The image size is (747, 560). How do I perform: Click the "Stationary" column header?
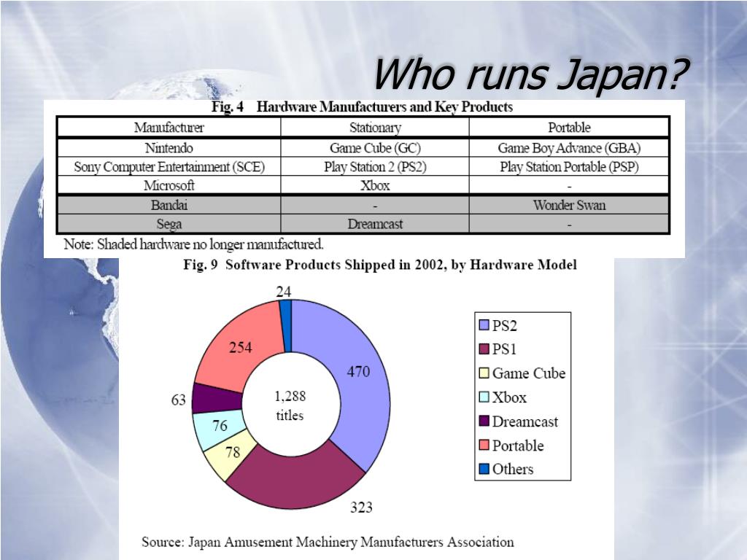[375, 128]
